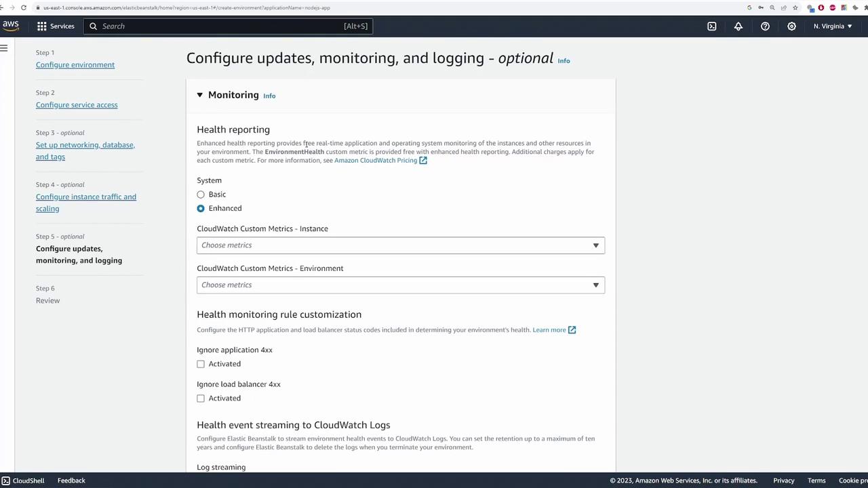Viewport: 868px width, 488px height.
Task: Open the settings gear icon
Action: 791,26
